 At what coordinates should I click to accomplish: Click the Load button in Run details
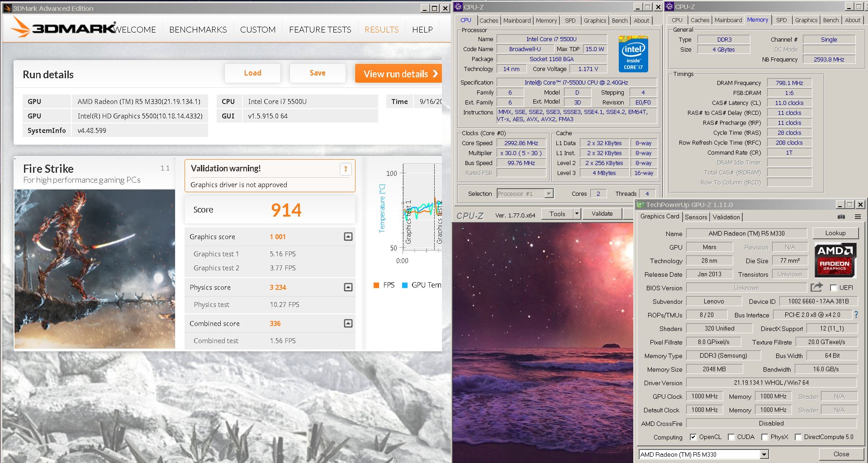click(x=252, y=73)
